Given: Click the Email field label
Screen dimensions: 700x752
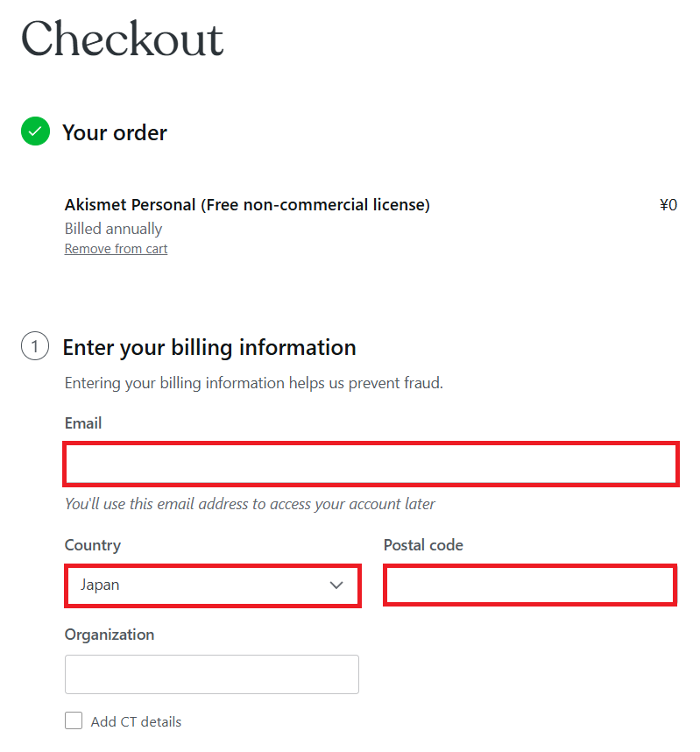Looking at the screenshot, I should pos(83,423).
